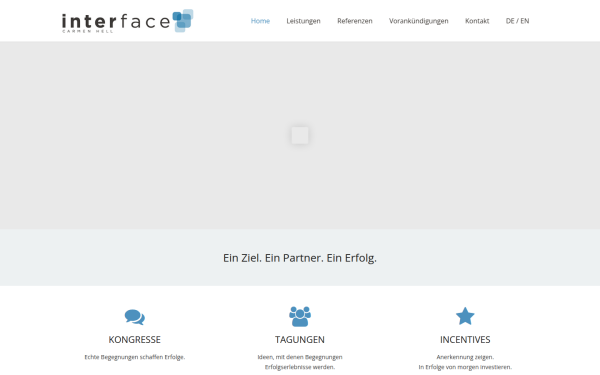Click the interface Carmen Hell logo

pos(127,21)
